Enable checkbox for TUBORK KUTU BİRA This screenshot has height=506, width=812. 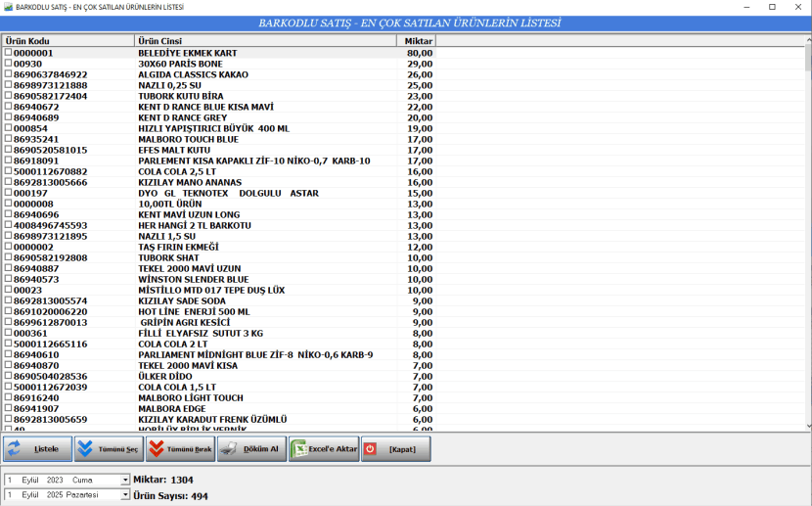point(8,96)
